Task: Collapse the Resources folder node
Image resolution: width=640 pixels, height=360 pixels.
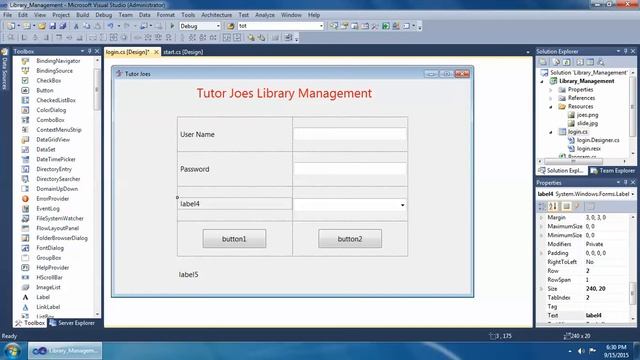Action: pos(551,107)
